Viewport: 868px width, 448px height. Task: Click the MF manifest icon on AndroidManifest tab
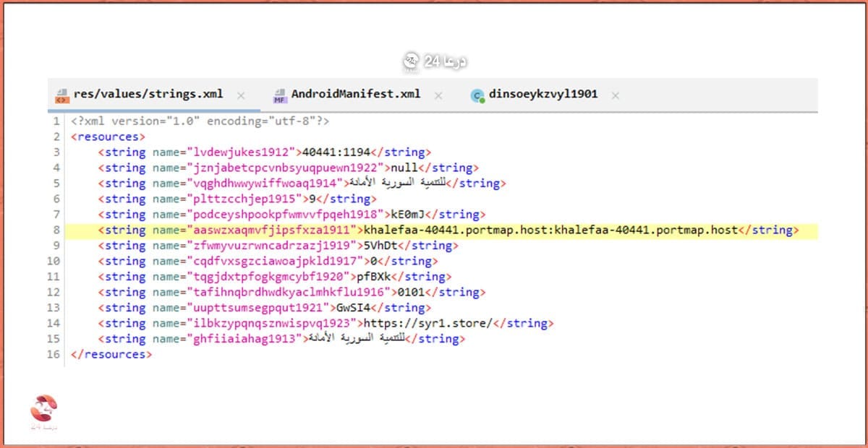click(x=281, y=95)
